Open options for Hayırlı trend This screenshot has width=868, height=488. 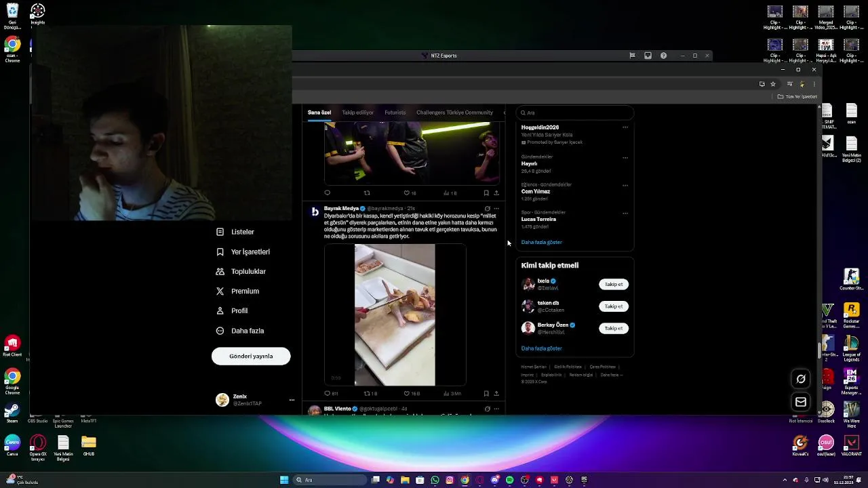pyautogui.click(x=625, y=157)
